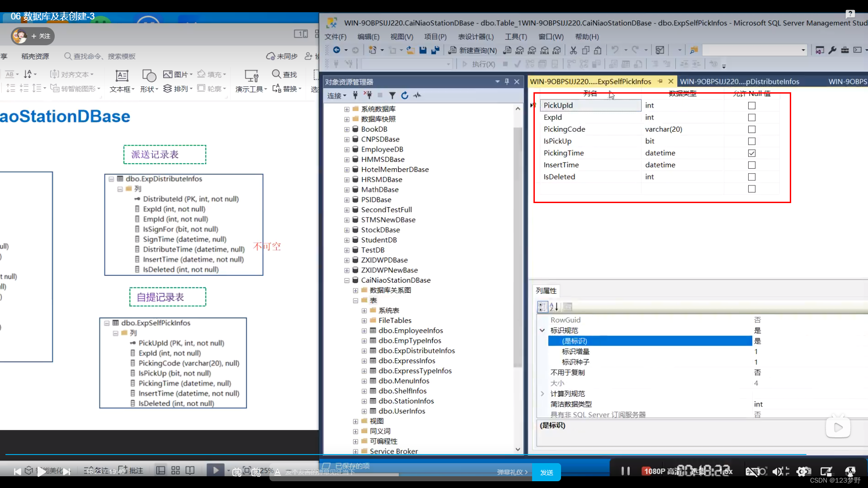
Task: Click the wrench properties icon
Action: [x=832, y=50]
